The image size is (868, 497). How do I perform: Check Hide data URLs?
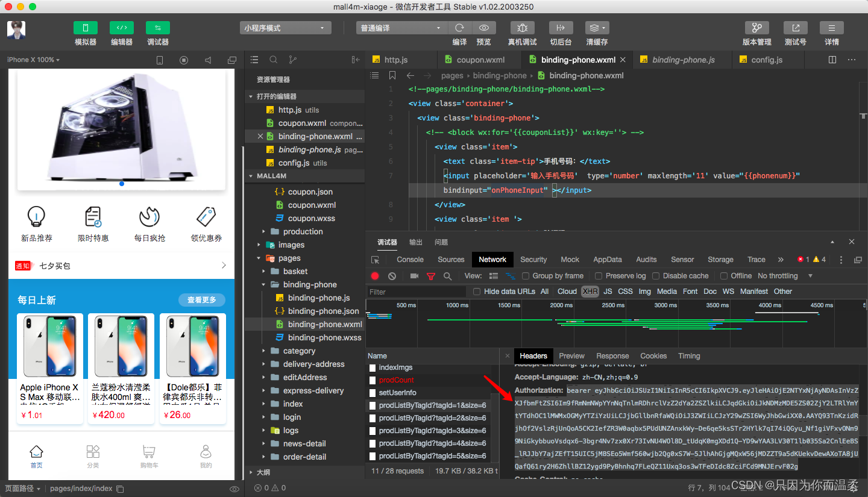(x=477, y=292)
